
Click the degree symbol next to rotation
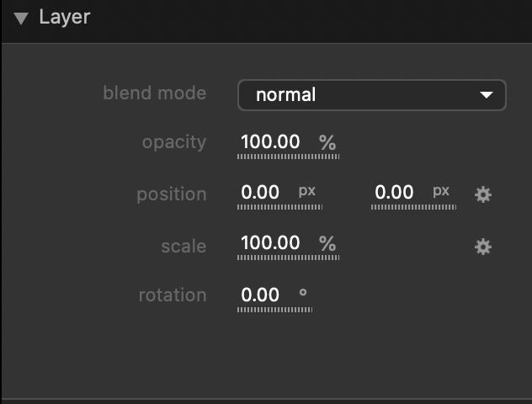pos(303,294)
